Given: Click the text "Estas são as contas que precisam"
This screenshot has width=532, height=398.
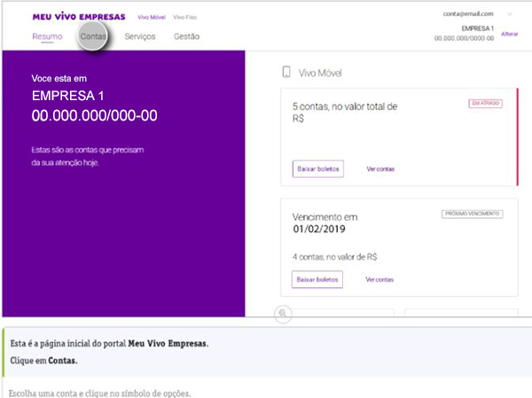Looking at the screenshot, I should [x=88, y=150].
